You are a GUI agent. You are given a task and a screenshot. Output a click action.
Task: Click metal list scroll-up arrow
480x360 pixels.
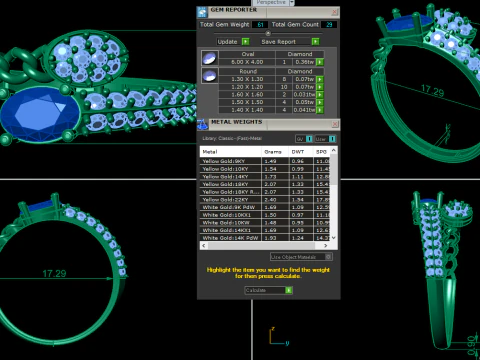click(x=334, y=151)
